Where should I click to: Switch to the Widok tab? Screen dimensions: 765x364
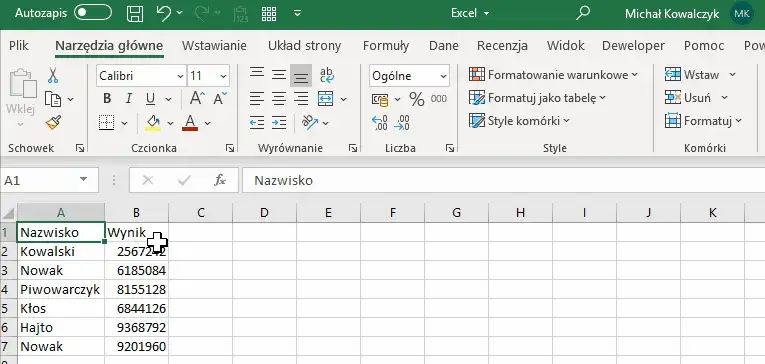(565, 46)
